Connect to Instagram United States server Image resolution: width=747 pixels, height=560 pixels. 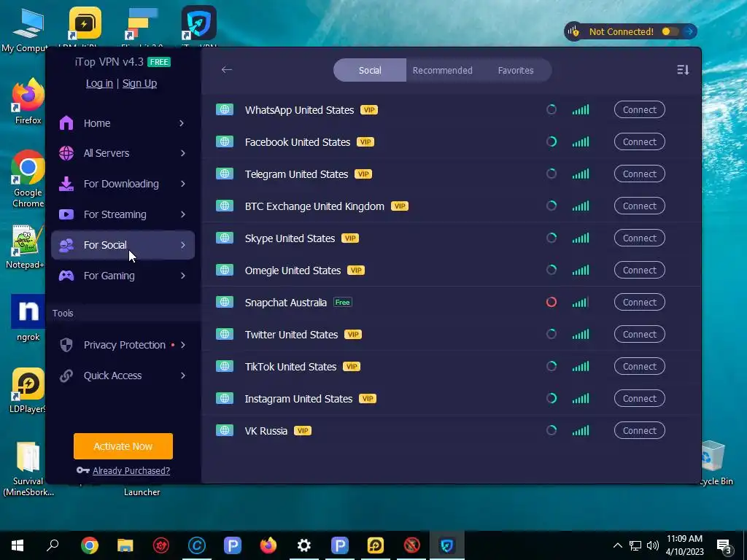(x=639, y=398)
